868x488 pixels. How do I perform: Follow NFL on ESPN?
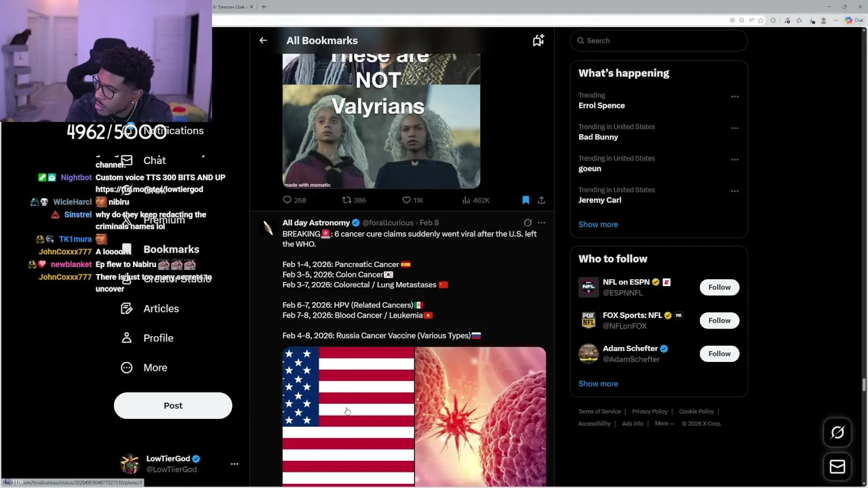coord(719,287)
